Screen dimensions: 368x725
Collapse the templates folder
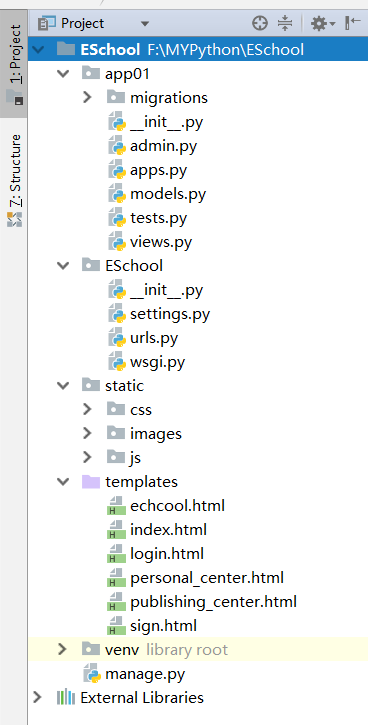coord(63,481)
